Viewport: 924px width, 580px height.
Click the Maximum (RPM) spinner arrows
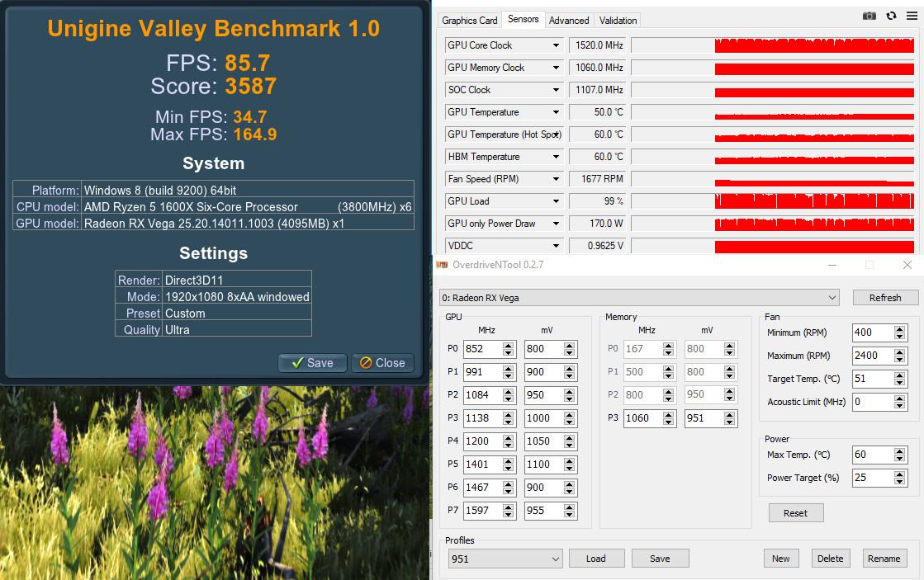pos(900,356)
